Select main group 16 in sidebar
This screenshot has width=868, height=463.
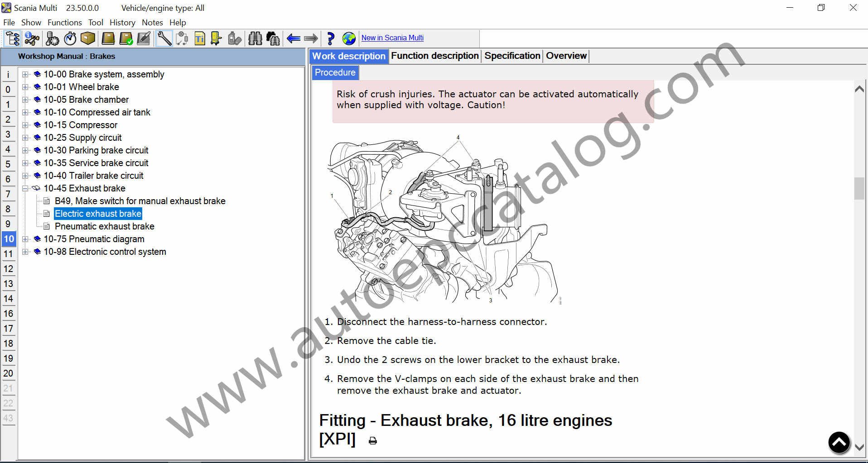tap(8, 313)
